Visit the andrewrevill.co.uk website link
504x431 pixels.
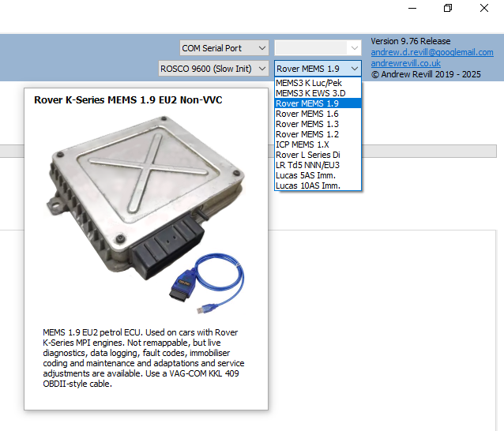click(406, 63)
